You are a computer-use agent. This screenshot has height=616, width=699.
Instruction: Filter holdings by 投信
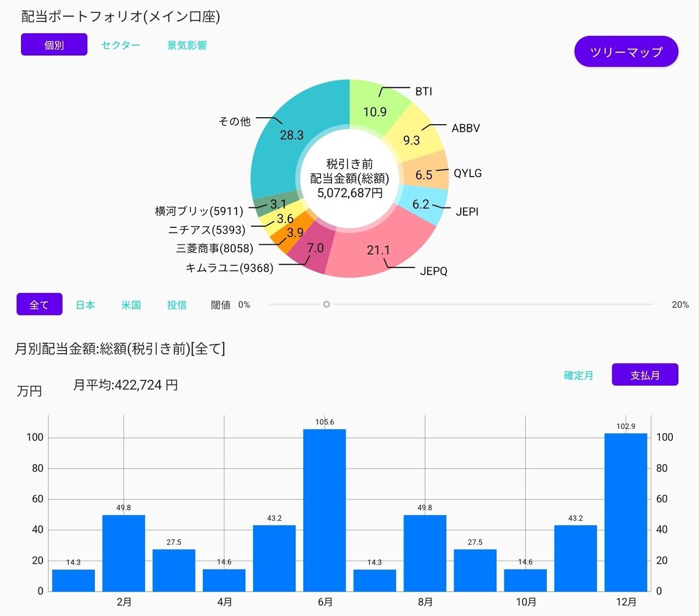point(176,305)
